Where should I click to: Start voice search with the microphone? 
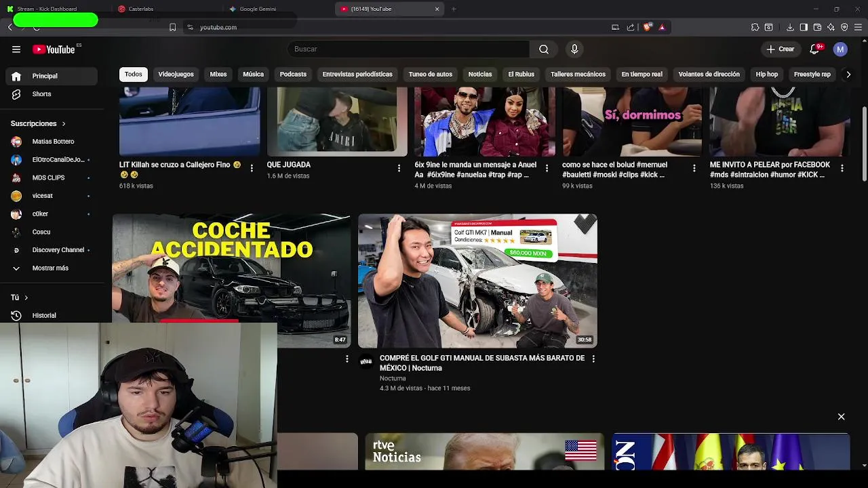pyautogui.click(x=574, y=49)
